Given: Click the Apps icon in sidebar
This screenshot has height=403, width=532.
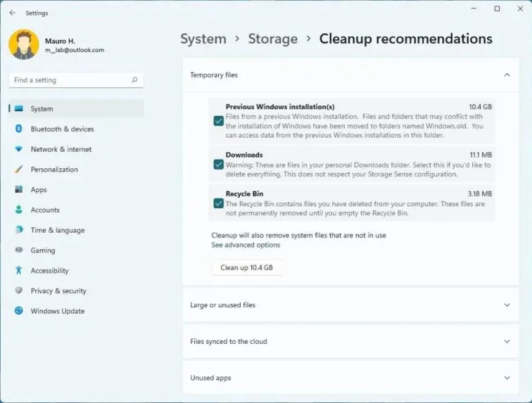Looking at the screenshot, I should point(19,190).
